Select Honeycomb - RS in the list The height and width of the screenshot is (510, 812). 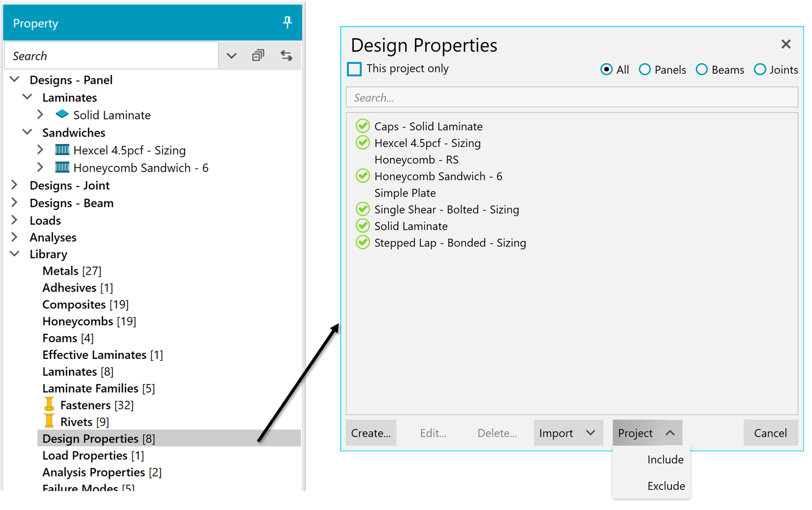coord(416,159)
